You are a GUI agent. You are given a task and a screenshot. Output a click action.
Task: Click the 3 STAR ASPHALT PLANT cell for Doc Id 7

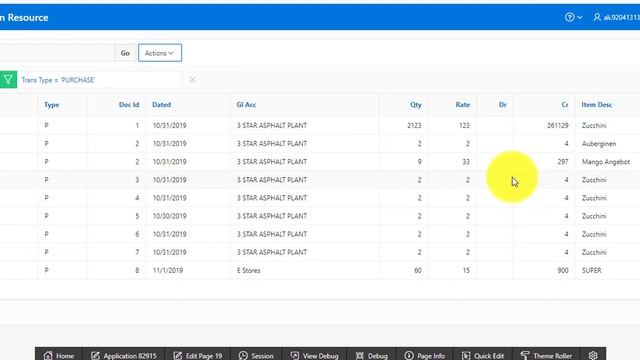[x=272, y=252]
